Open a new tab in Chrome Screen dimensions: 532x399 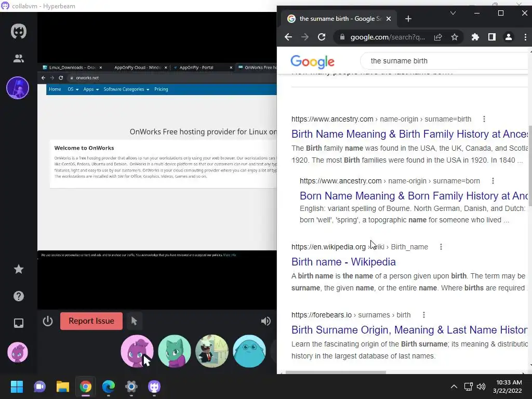tap(408, 19)
